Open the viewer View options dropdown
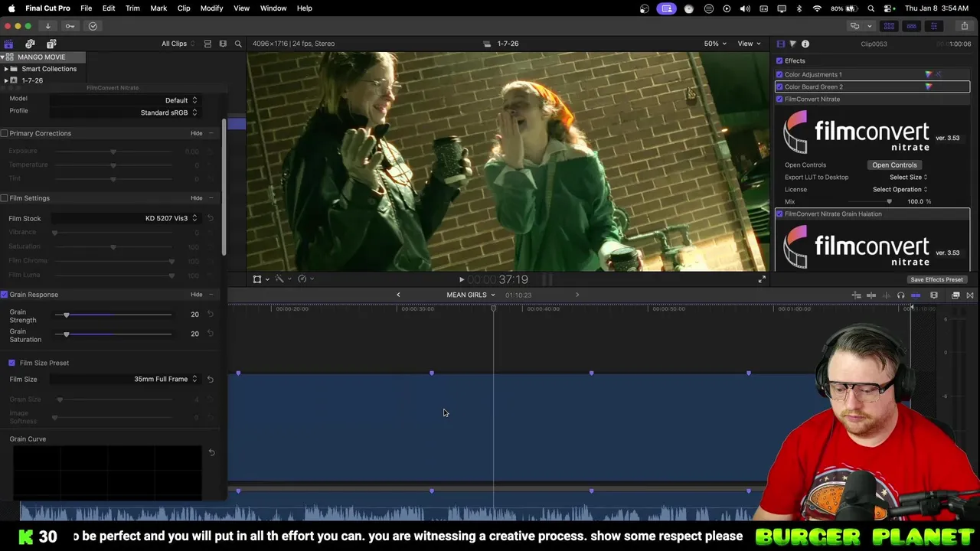Image resolution: width=980 pixels, height=551 pixels. (x=749, y=44)
